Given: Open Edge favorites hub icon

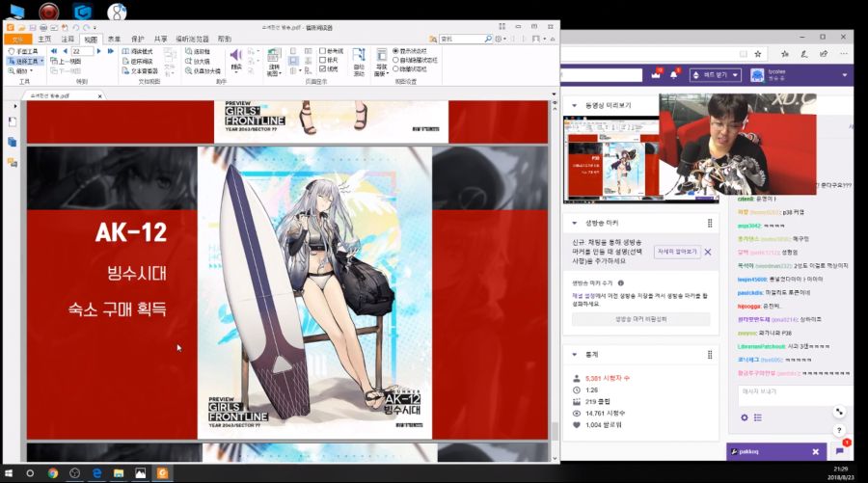Looking at the screenshot, I should pos(785,54).
